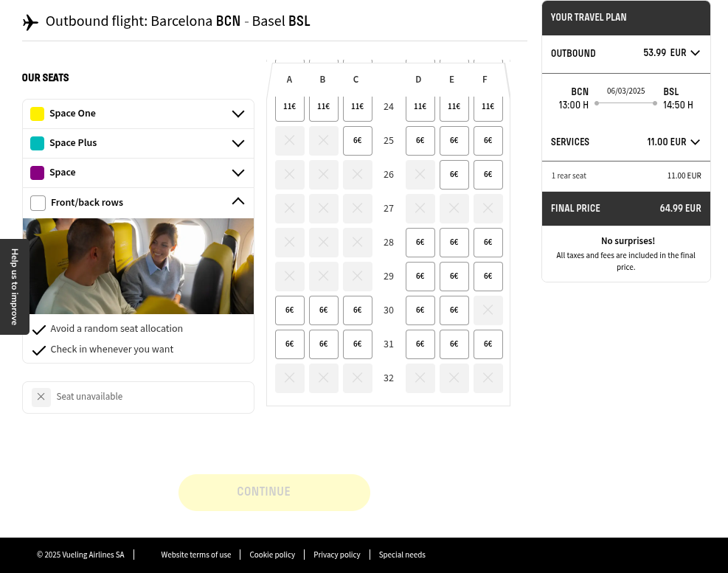Screen dimensions: 728x573
Task: Pick seat 29D for 6€
Action: [420, 277]
